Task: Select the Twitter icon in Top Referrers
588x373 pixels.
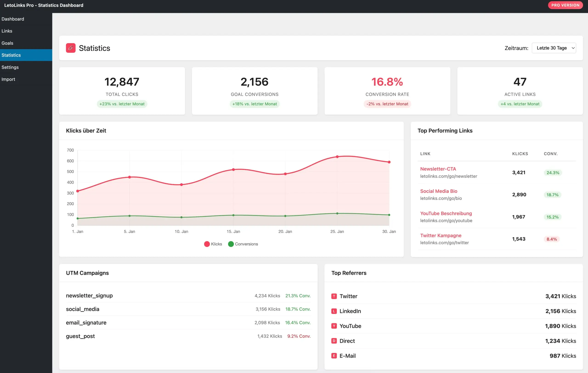Action: coord(334,296)
